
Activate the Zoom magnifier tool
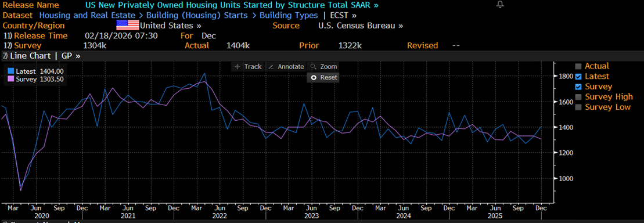[x=323, y=67]
